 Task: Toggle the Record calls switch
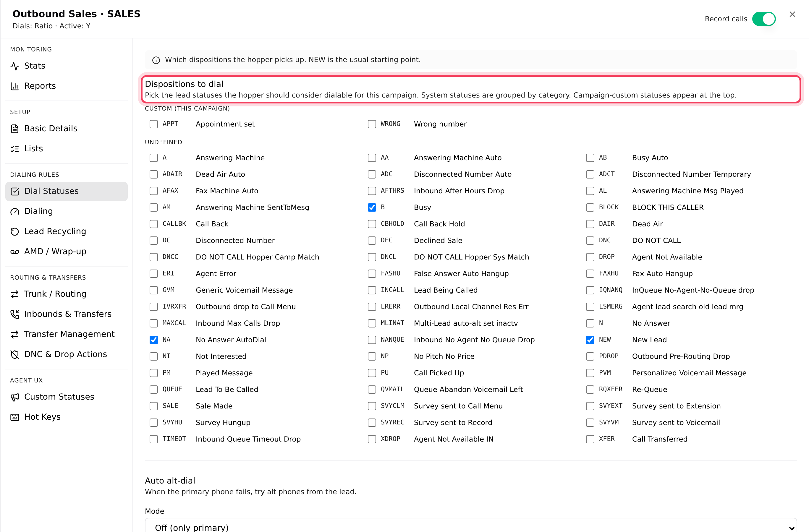(x=764, y=19)
